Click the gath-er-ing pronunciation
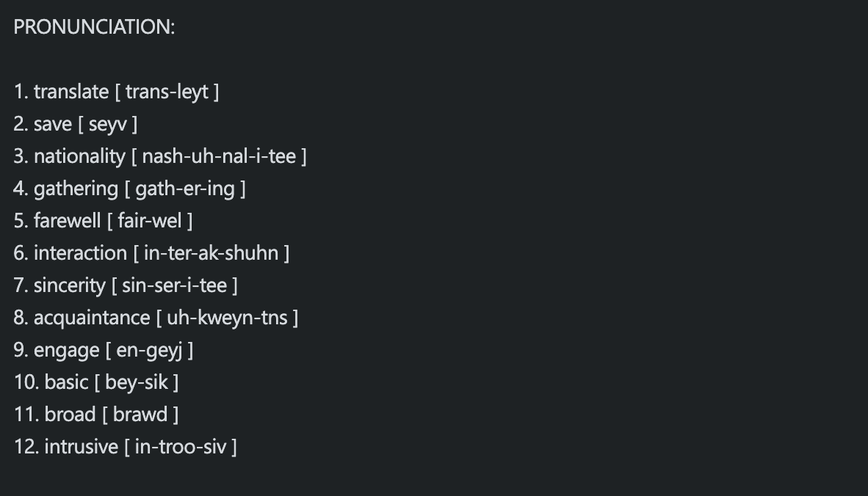The height and width of the screenshot is (496, 868). (x=185, y=189)
